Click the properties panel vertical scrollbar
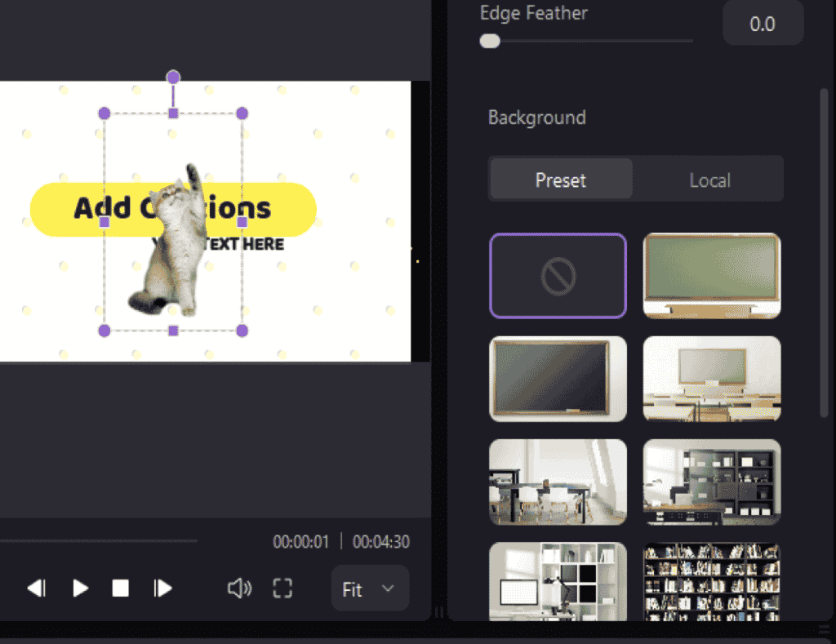836x644 pixels. (823, 245)
